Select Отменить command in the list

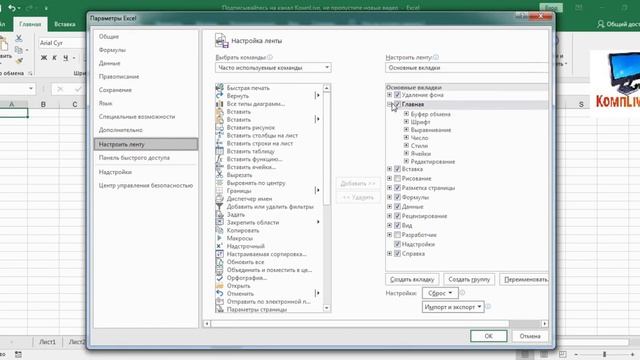269,293
